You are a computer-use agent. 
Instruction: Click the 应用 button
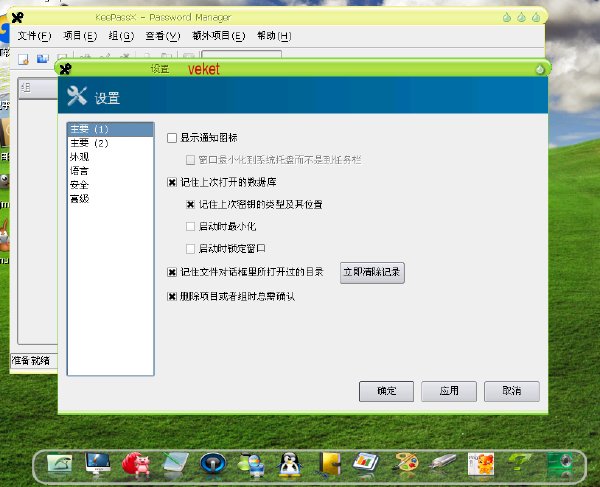449,391
